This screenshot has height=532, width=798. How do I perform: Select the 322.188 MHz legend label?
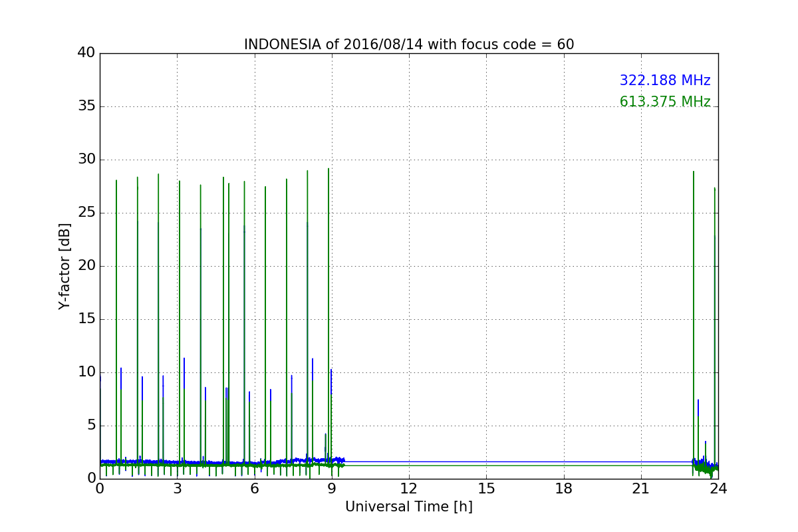click(665, 80)
